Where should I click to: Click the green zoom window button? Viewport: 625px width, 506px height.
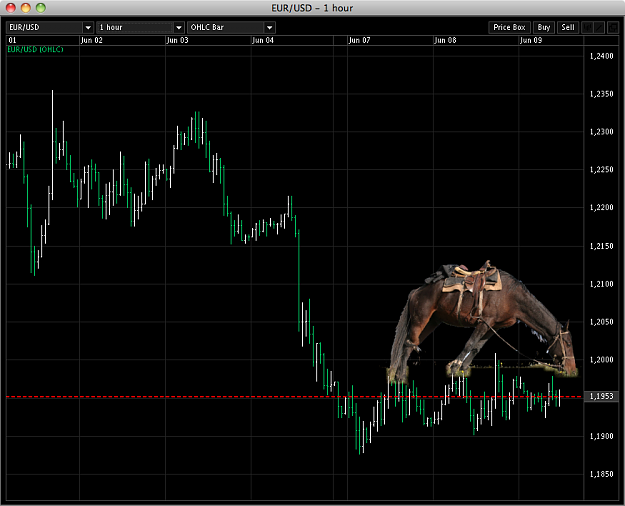(41, 8)
